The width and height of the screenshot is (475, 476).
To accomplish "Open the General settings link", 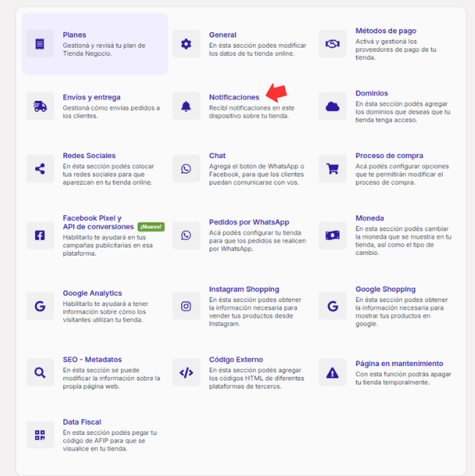I will tap(222, 35).
